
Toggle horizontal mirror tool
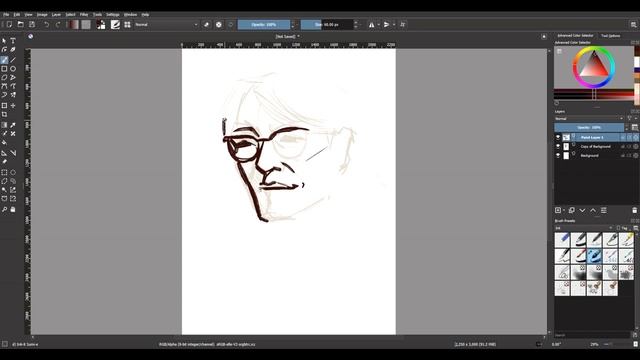coord(371,24)
